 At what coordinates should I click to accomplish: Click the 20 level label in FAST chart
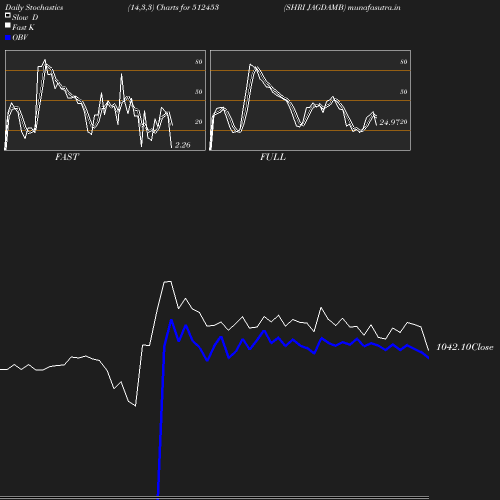pos(198,122)
